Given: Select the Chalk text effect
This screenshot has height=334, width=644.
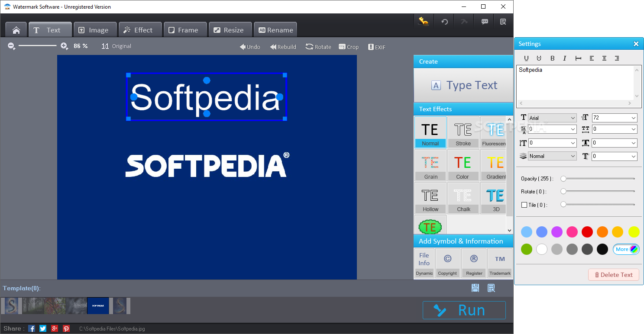Looking at the screenshot, I should [463, 198].
